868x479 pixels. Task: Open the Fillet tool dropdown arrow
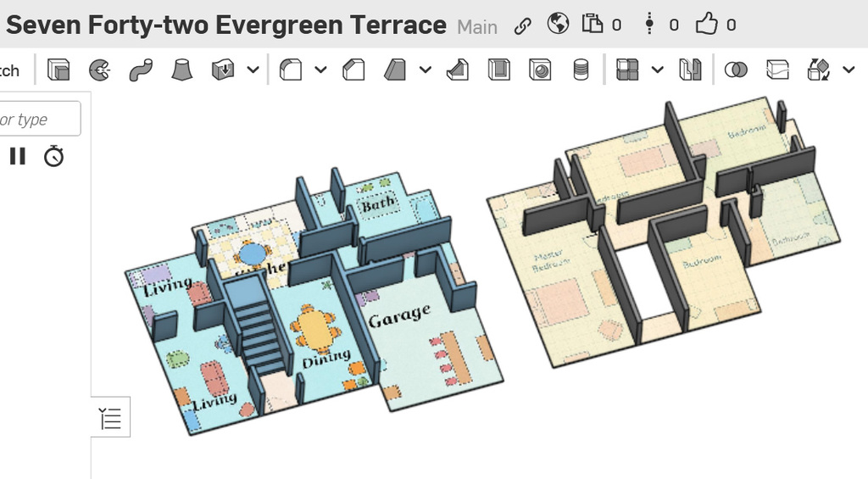point(320,70)
